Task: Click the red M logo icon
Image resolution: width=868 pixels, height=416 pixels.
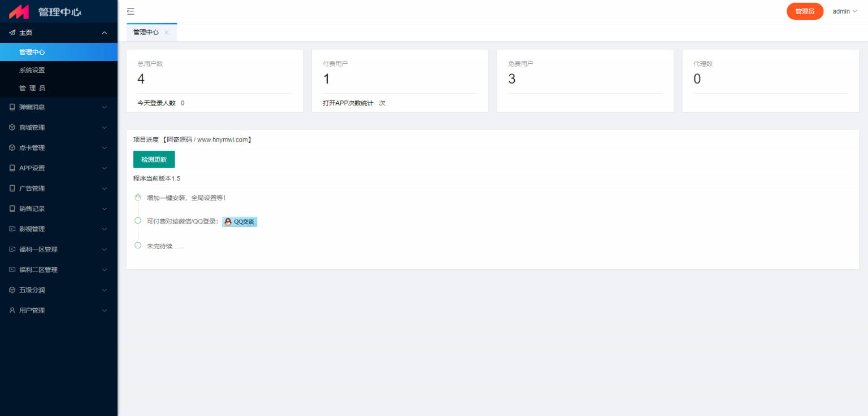Action: click(x=19, y=11)
